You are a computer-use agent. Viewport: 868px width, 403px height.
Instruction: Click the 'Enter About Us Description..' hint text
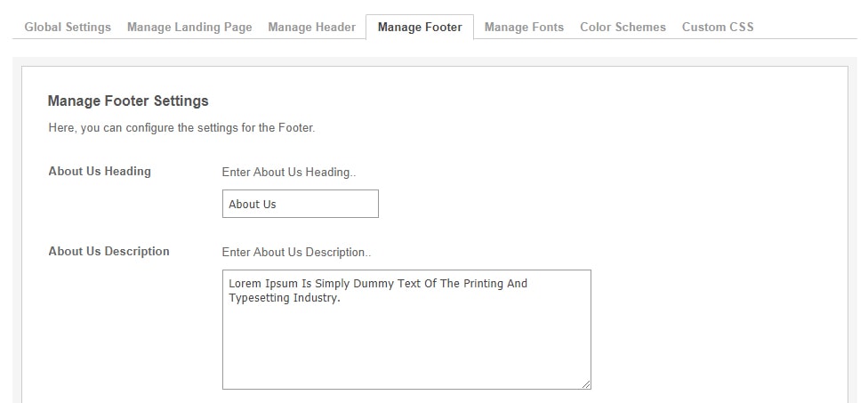pos(296,252)
